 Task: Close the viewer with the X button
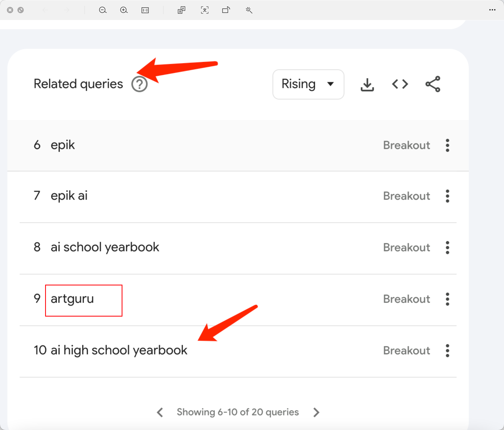(x=10, y=10)
